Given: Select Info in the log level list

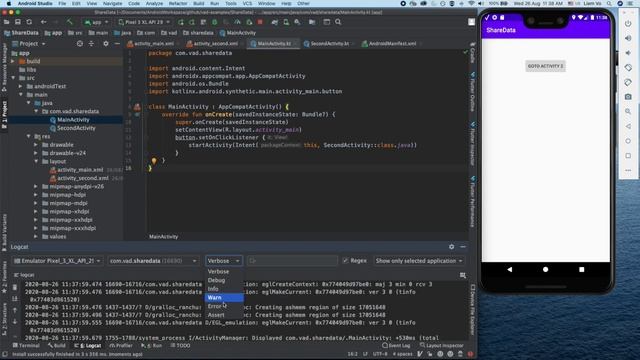Looking at the screenshot, I should pos(224,289).
